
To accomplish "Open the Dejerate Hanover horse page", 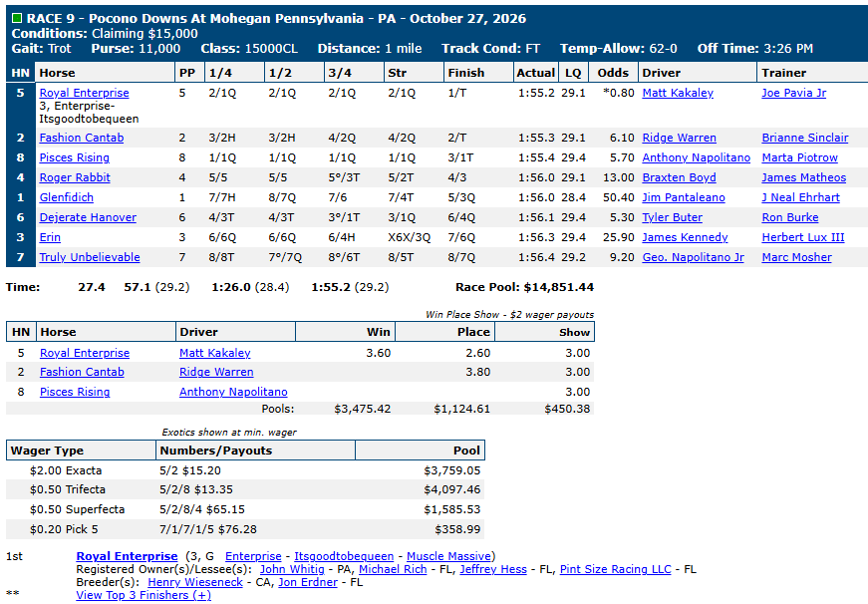I will click(88, 217).
